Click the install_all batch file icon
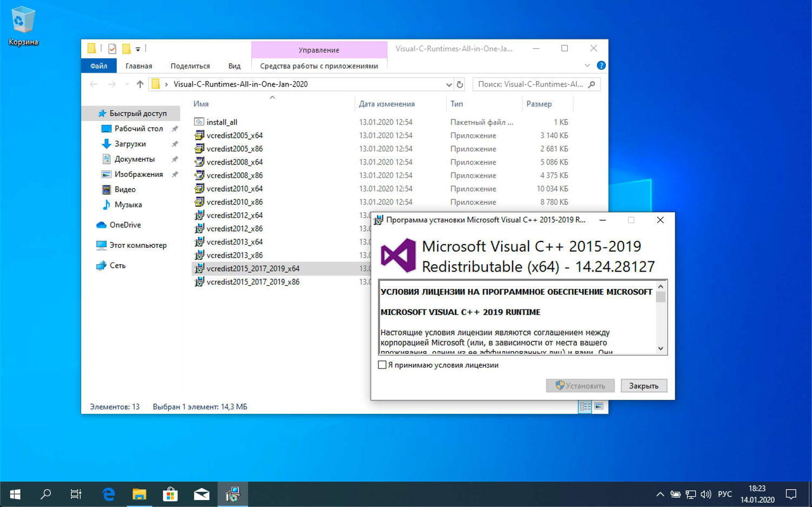812x507 pixels. coord(199,122)
